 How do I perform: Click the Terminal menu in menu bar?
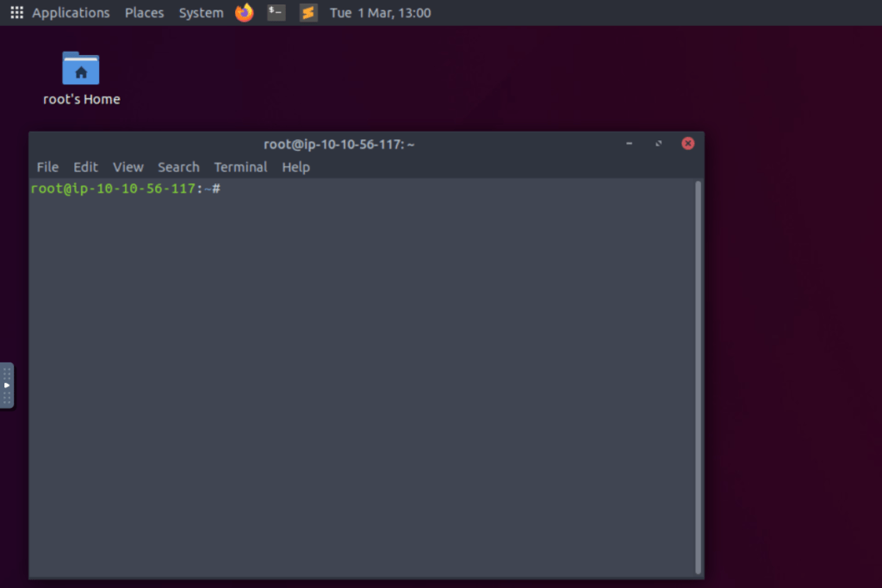(x=240, y=167)
